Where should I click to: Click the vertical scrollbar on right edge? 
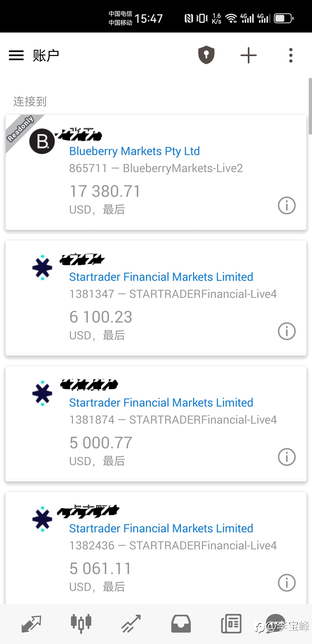(x=310, y=106)
